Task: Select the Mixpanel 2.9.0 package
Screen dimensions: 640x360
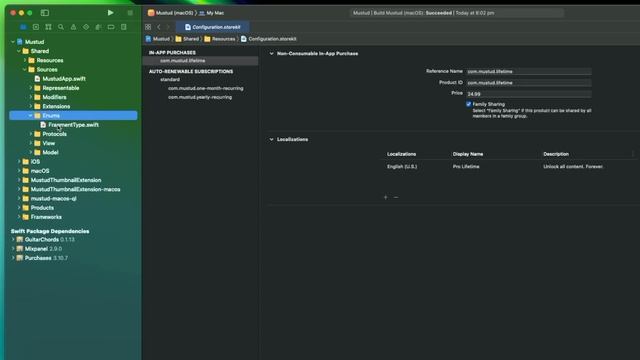Action: point(43,249)
